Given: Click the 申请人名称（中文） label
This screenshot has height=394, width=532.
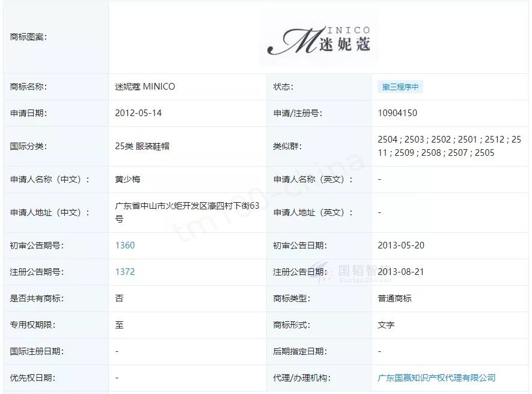Looking at the screenshot, I should coord(49,179).
